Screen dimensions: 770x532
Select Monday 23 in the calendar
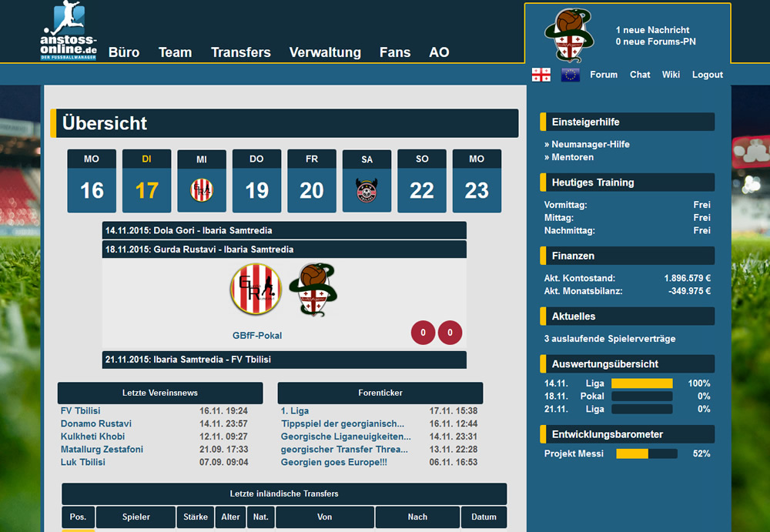477,181
